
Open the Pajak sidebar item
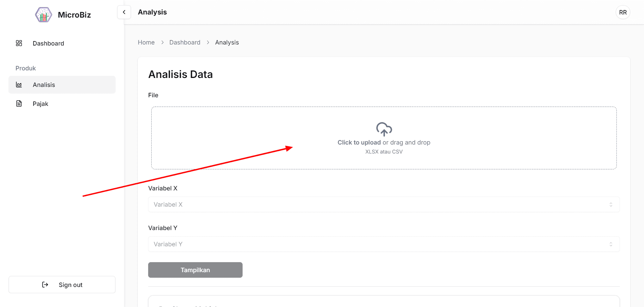tap(62, 103)
